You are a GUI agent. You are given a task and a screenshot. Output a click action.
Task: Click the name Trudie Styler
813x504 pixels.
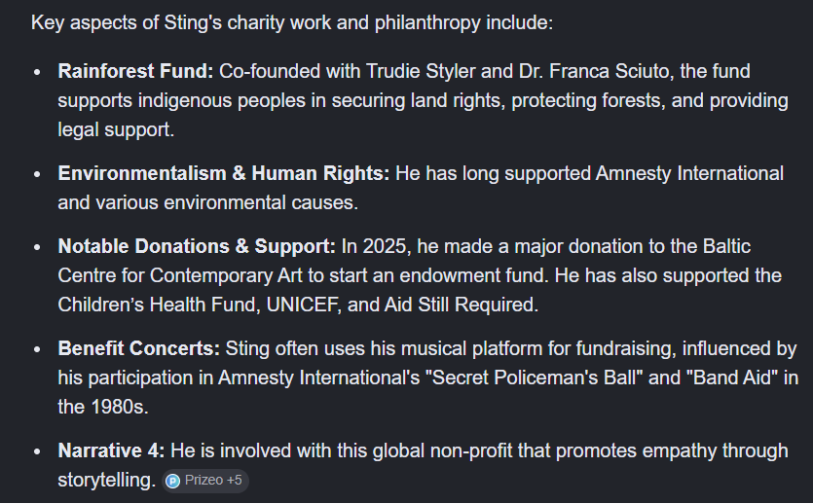(421, 71)
